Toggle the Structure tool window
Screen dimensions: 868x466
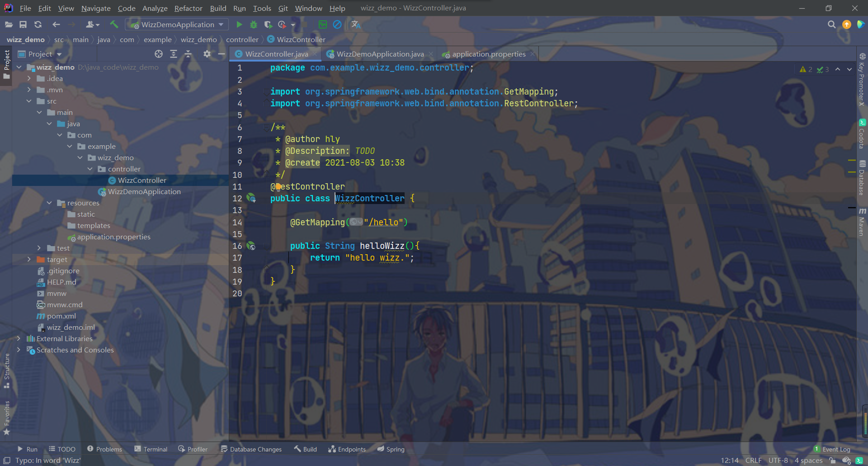pos(7,371)
